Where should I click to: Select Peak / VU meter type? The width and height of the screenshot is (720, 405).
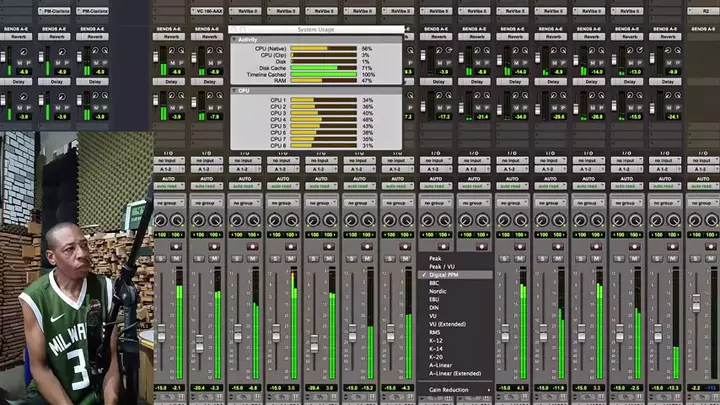442,266
